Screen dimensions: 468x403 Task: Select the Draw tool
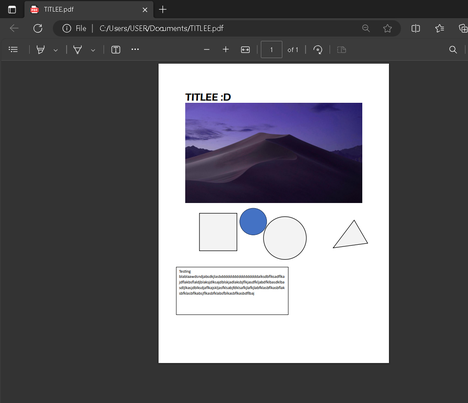pyautogui.click(x=78, y=50)
